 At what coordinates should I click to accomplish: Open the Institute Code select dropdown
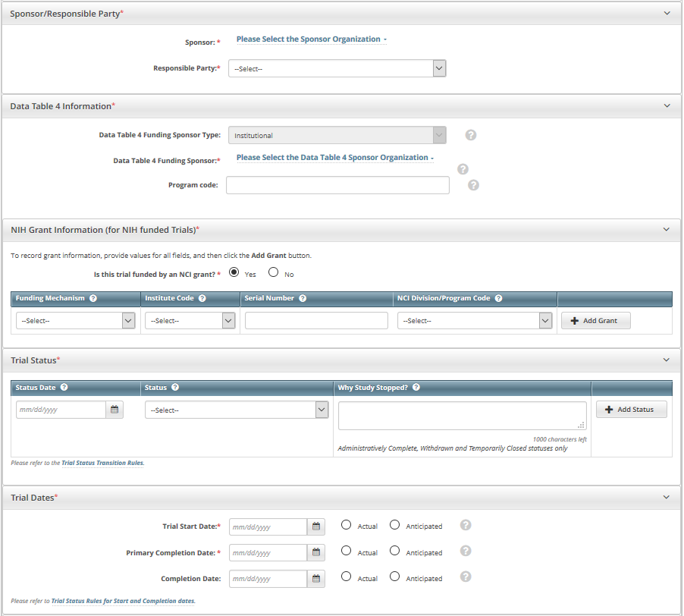[x=190, y=321]
